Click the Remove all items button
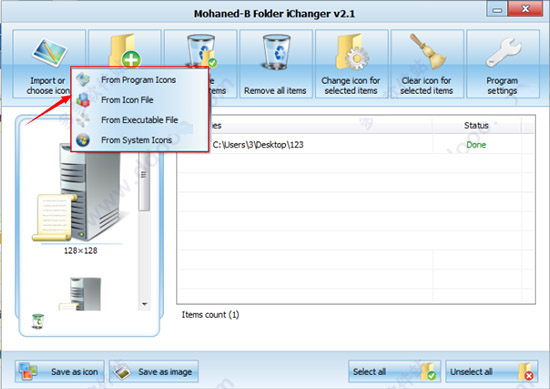Viewport: 550px width, 389px height. click(276, 63)
